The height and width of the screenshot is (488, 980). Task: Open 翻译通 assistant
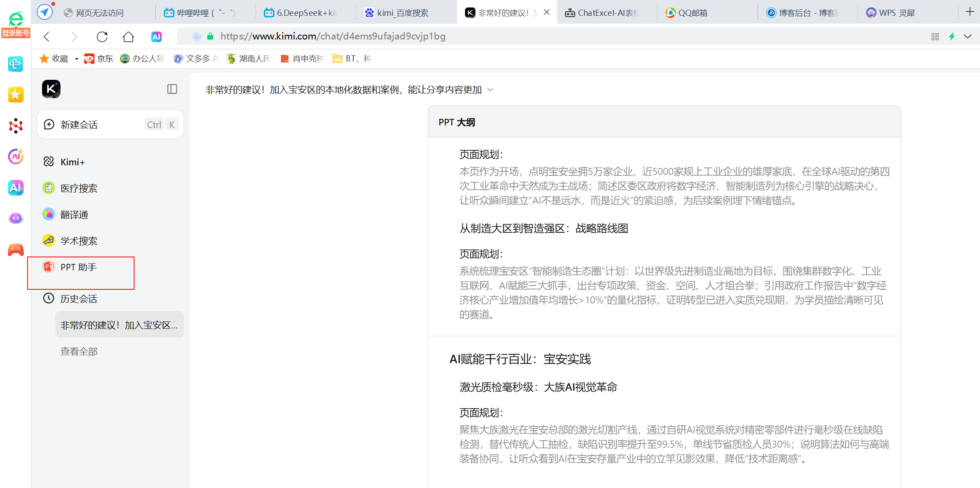point(74,214)
